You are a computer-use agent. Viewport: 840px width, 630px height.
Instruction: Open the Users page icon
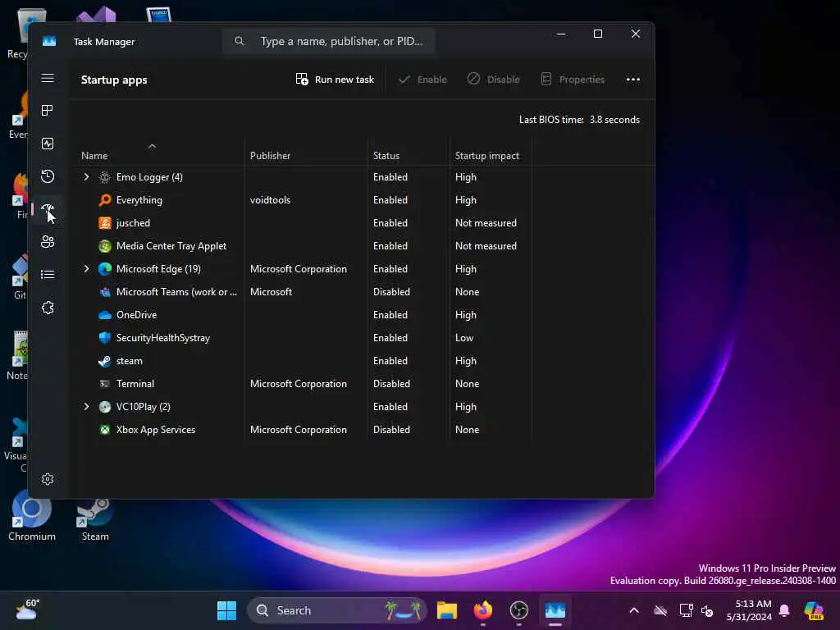point(48,242)
